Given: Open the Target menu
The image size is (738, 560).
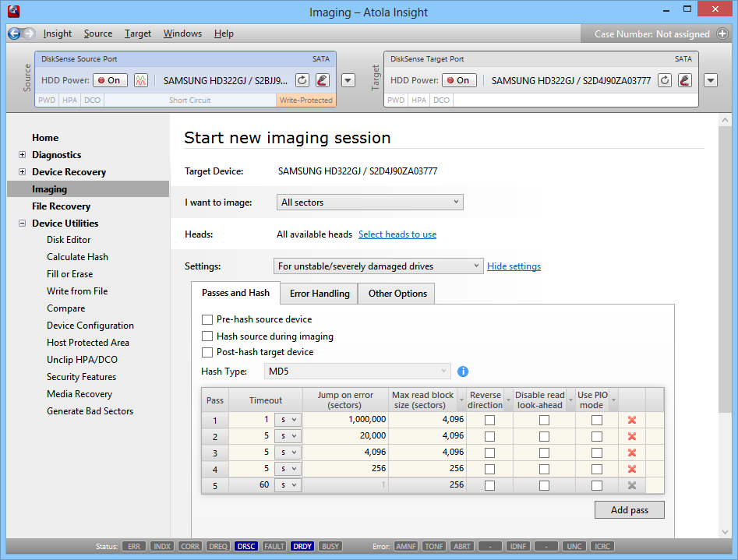Looking at the screenshot, I should [138, 33].
